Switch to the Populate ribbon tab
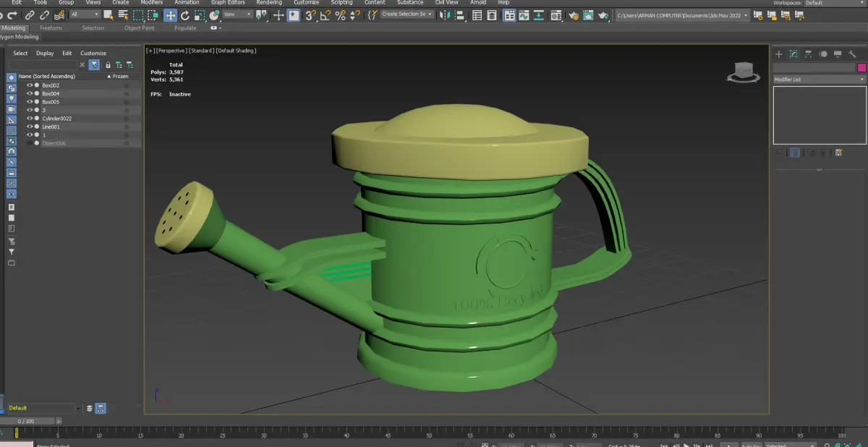868x447 pixels. tap(185, 27)
